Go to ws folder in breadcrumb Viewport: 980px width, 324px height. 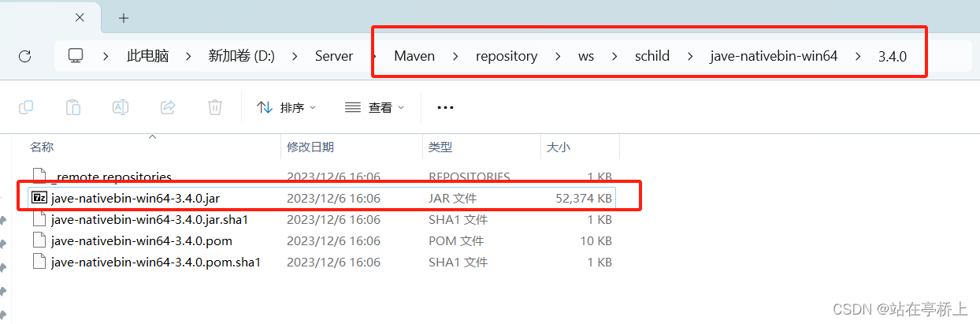(586, 56)
